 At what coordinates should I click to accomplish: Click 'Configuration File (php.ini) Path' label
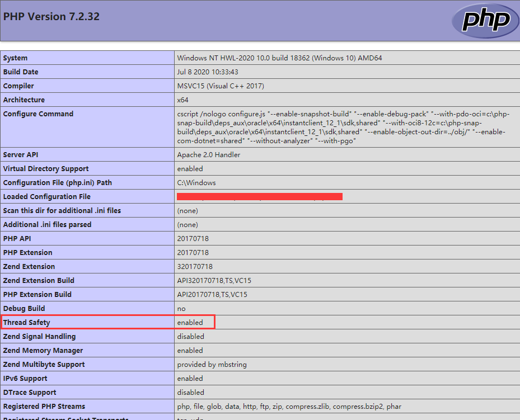[x=57, y=182]
